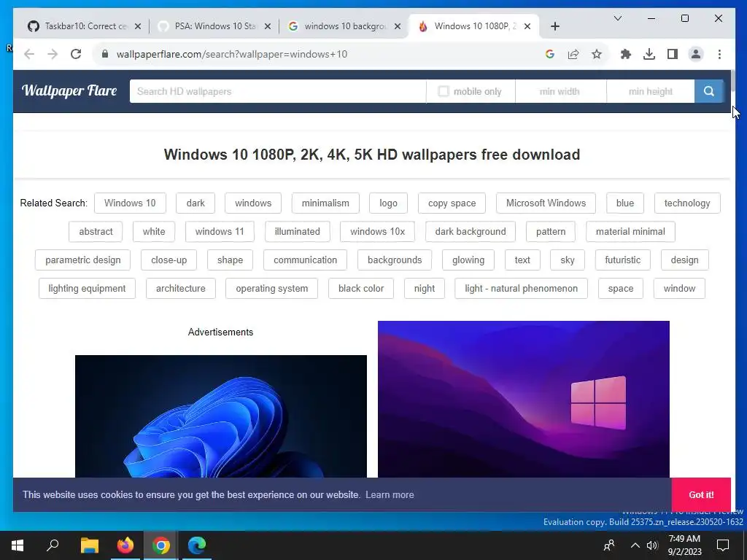Viewport: 747px width, 560px height.
Task: Open the taskbar clock showing 7:49 AM
Action: tap(684, 545)
